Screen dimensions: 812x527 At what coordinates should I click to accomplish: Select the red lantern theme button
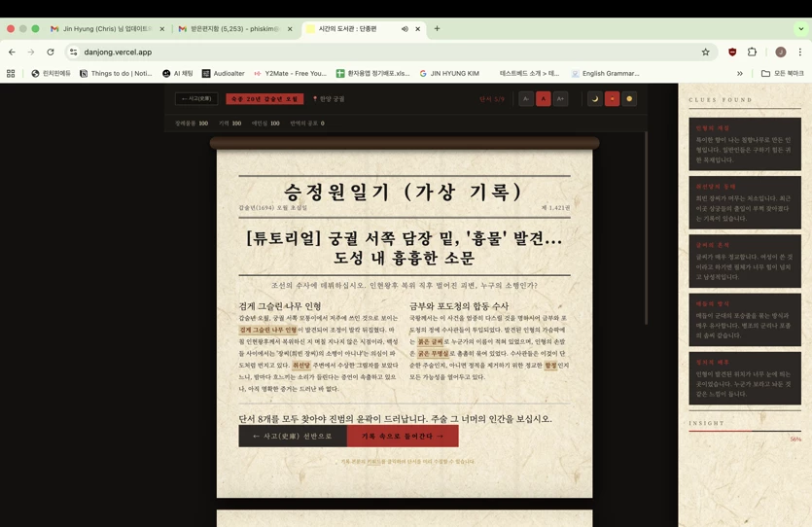[612, 99]
